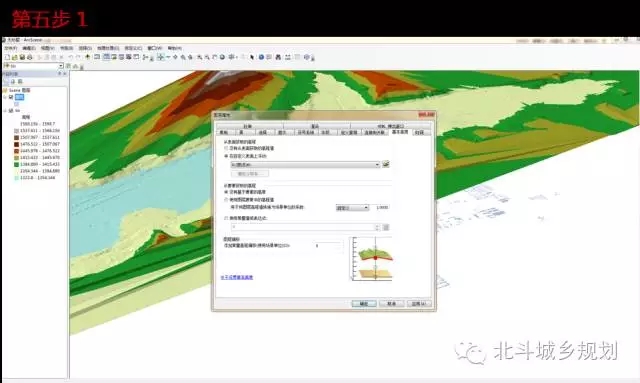Screen dimensions: 640x383
Task: Select the 'floating on a custom surface' radio
Action: [x=226, y=156]
